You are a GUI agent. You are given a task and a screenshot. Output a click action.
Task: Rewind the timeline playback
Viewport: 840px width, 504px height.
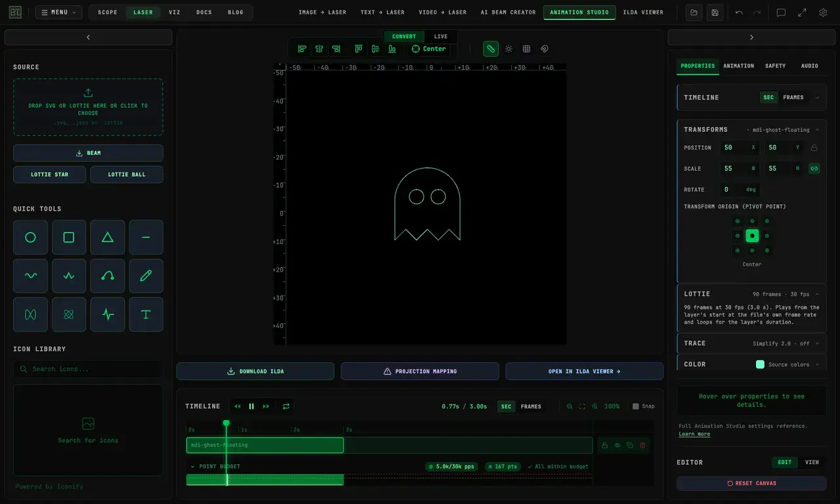coord(238,406)
